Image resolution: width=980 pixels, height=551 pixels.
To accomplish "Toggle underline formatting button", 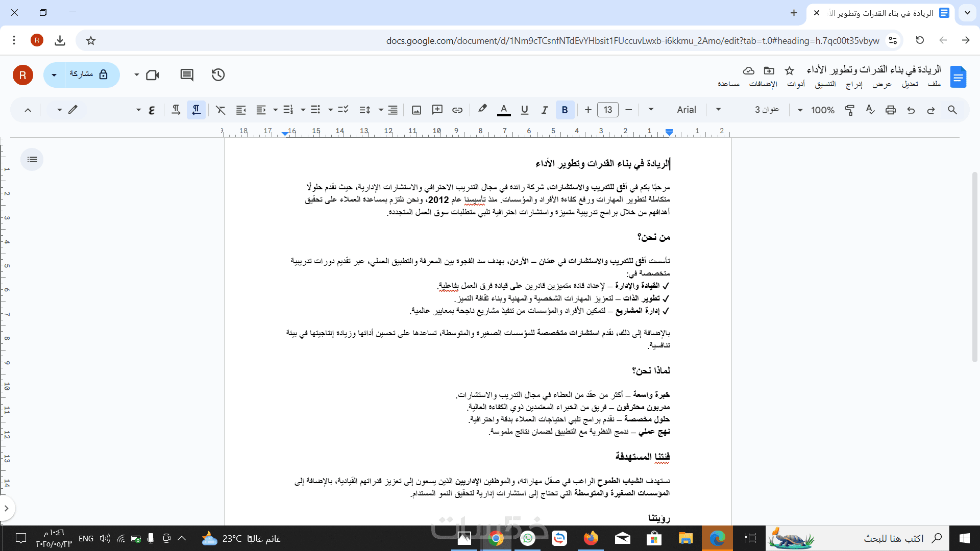I will (x=524, y=110).
